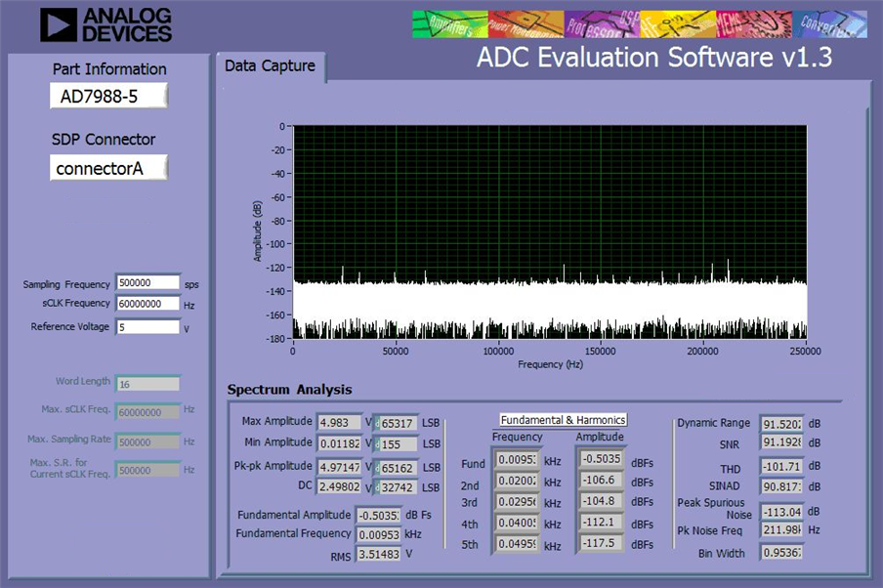The image size is (883, 588).
Task: Click the DC LSB value 32742
Action: [x=397, y=487]
